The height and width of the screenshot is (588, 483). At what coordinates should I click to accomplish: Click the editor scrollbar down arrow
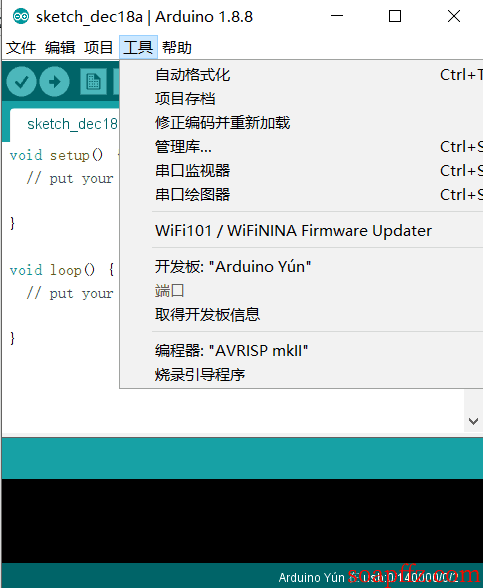pos(473,421)
